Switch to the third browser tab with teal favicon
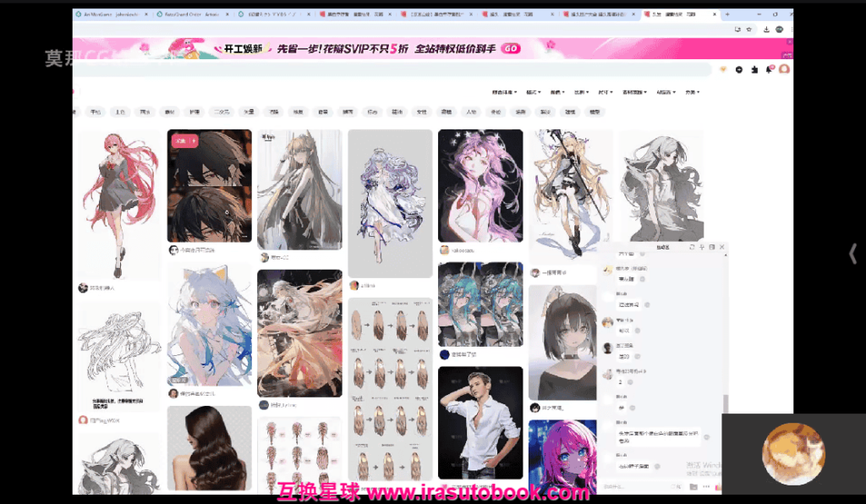866x504 pixels. pos(273,14)
